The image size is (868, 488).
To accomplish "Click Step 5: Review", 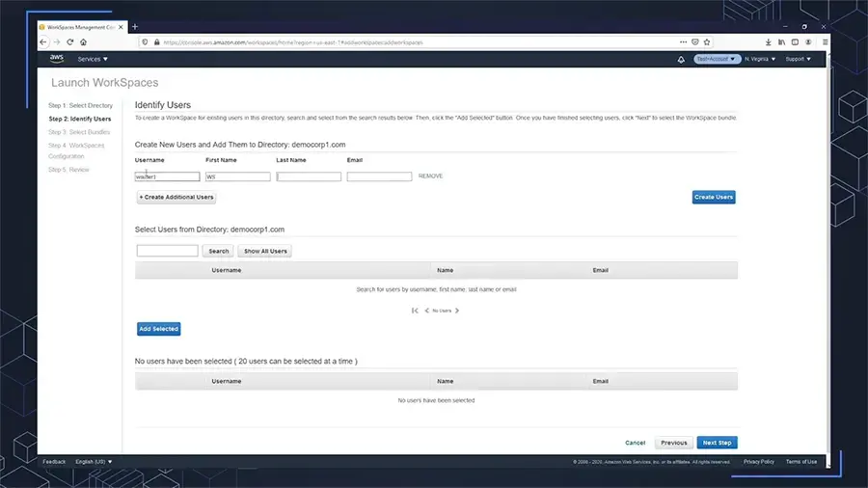I will pos(68,170).
